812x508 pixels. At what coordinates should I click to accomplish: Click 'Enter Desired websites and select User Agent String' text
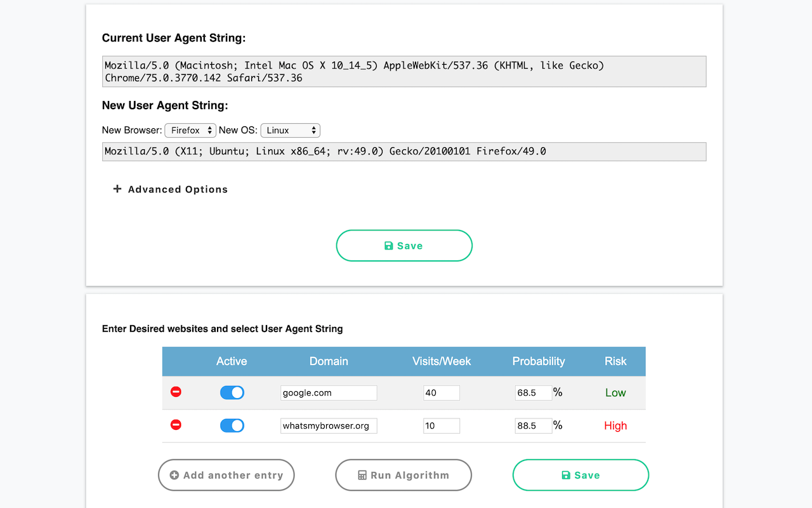223,329
